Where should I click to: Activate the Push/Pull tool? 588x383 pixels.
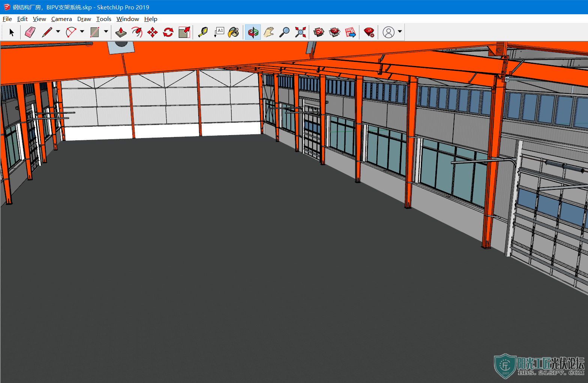click(121, 33)
